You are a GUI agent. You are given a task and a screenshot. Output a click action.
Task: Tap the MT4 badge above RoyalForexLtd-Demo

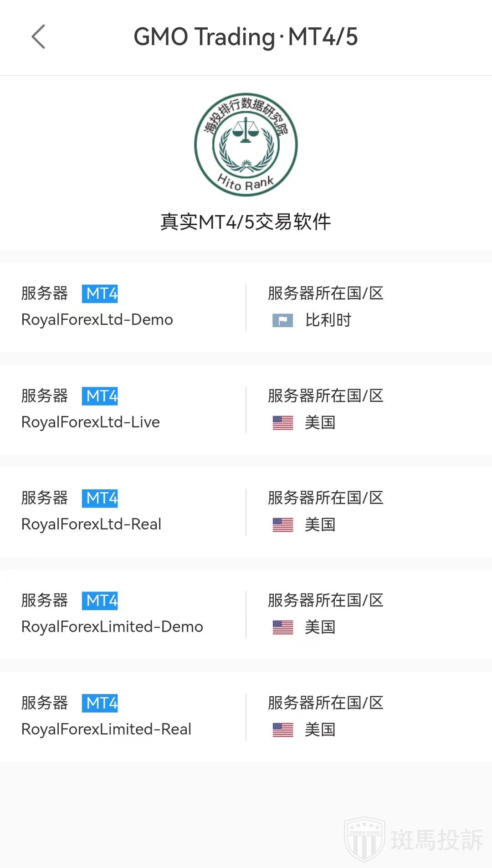100,293
